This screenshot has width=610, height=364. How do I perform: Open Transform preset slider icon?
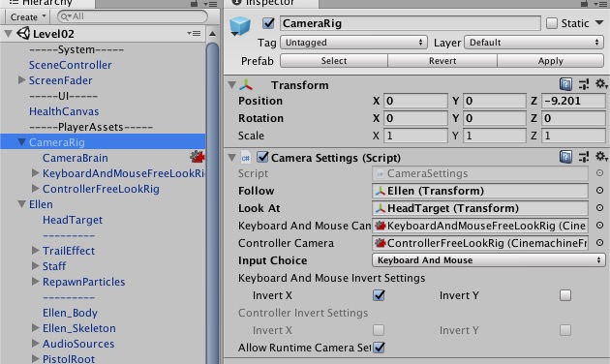pyautogui.click(x=584, y=84)
